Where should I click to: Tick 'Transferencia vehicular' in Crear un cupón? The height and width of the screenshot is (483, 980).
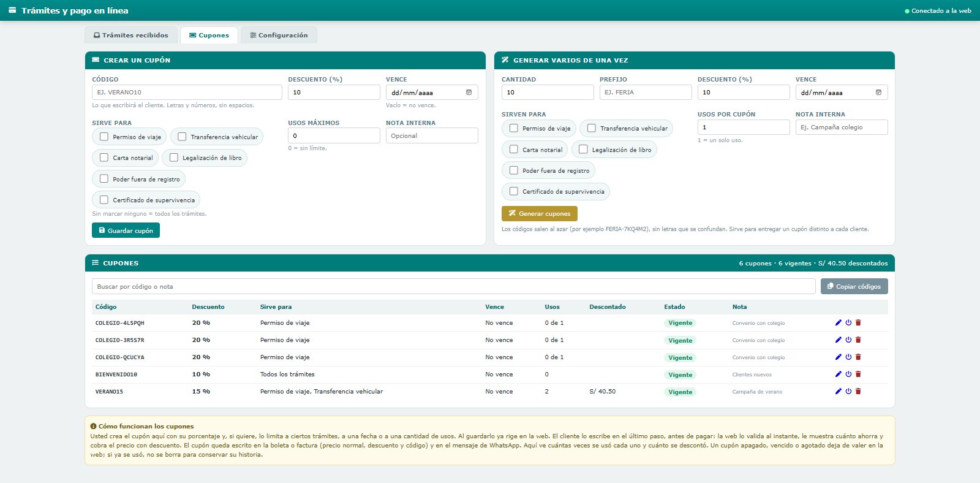[182, 137]
